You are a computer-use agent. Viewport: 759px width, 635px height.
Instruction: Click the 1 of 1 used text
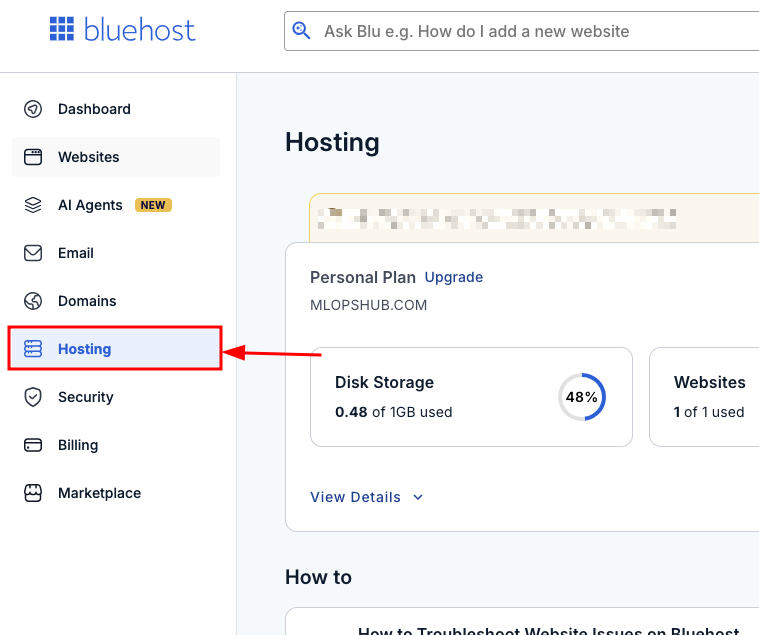[709, 412]
